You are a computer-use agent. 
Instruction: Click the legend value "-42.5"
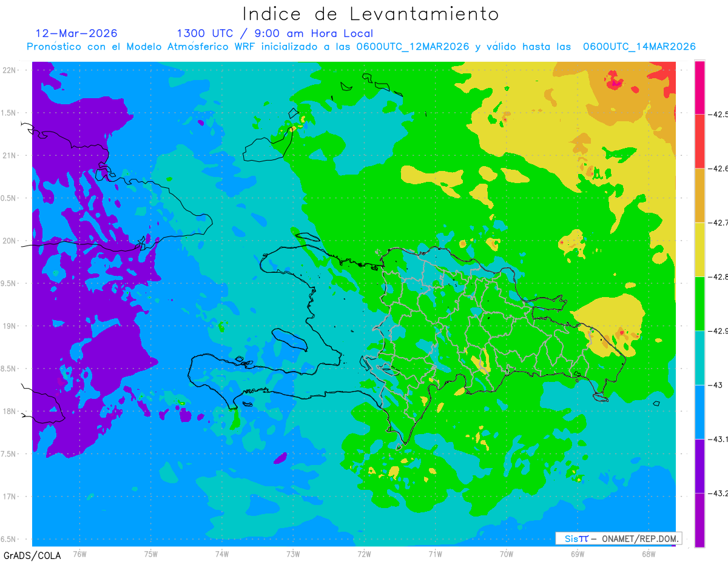point(718,114)
